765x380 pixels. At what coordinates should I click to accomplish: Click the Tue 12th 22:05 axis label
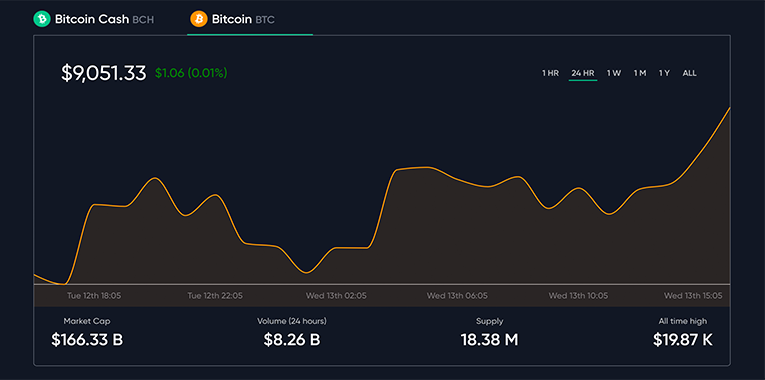click(x=215, y=296)
